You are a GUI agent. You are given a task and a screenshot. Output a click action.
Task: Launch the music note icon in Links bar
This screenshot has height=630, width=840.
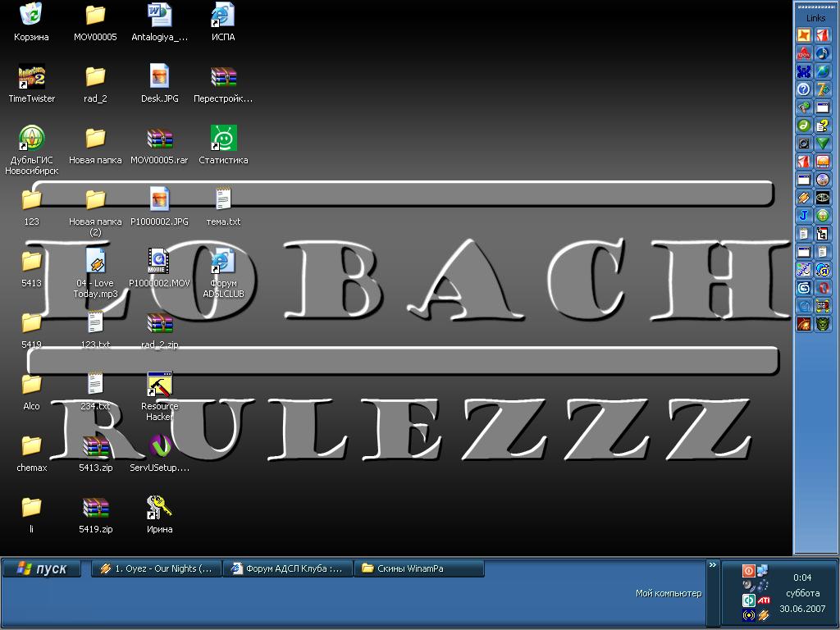(823, 53)
